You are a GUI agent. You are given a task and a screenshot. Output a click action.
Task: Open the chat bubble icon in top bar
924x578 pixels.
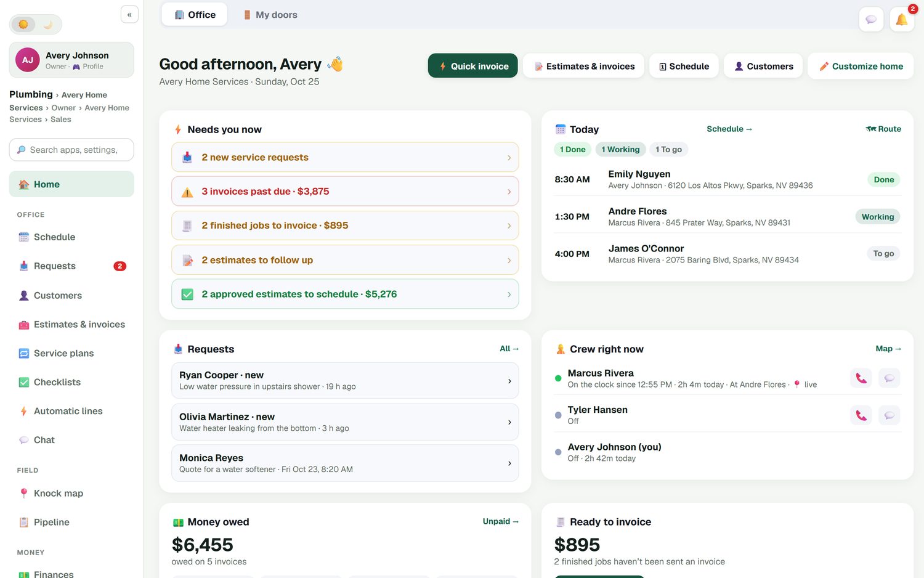pos(871,20)
